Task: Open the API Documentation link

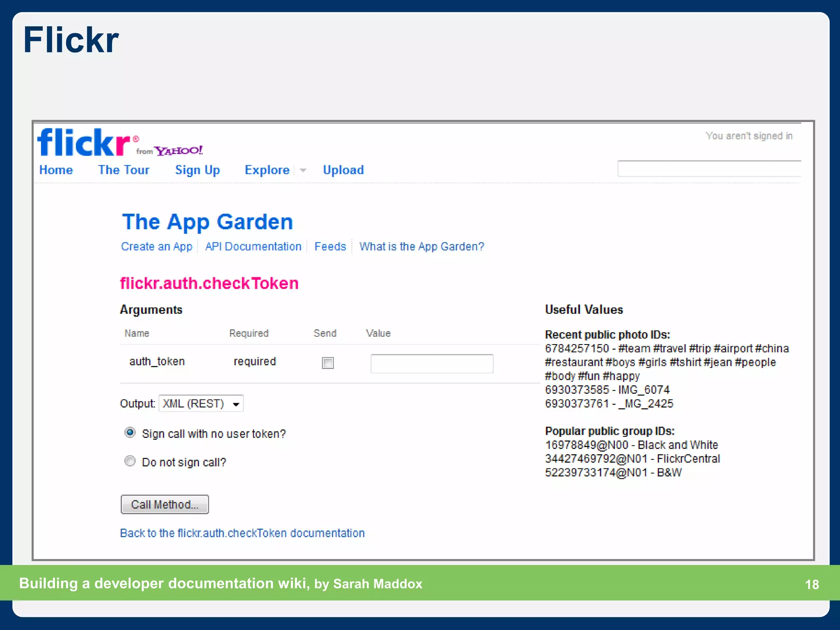Action: 253,247
